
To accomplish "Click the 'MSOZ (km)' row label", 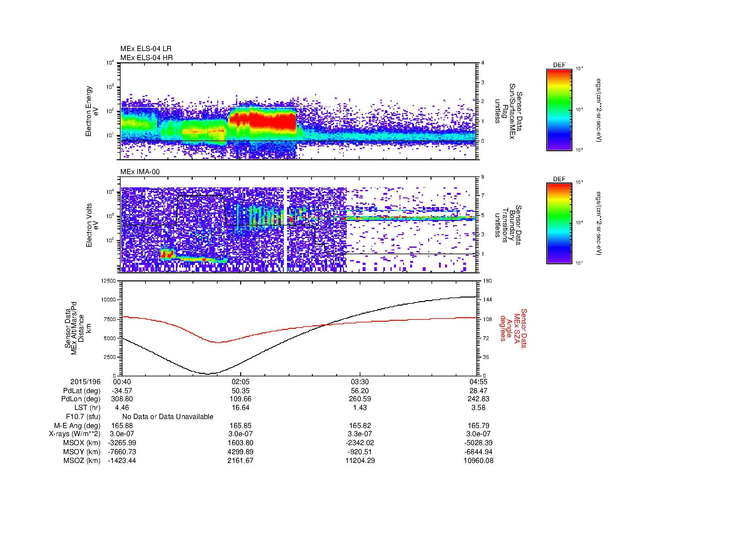I will [82, 461].
